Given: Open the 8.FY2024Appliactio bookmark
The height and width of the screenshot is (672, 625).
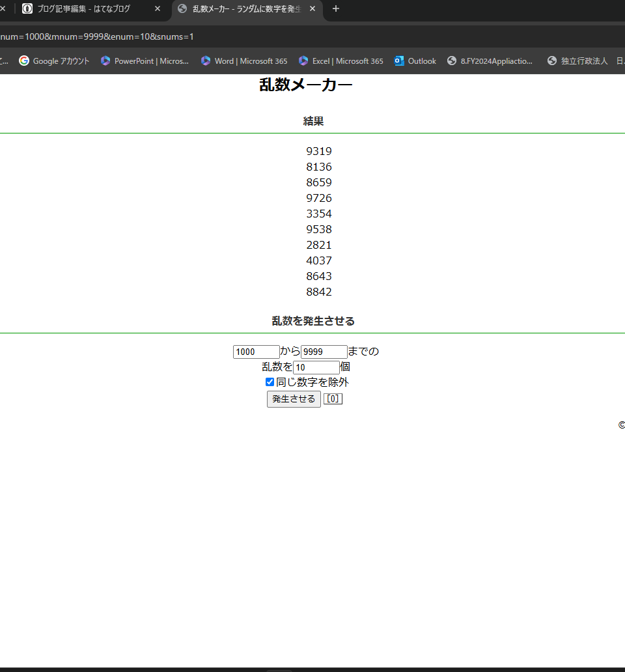Looking at the screenshot, I should [x=490, y=61].
